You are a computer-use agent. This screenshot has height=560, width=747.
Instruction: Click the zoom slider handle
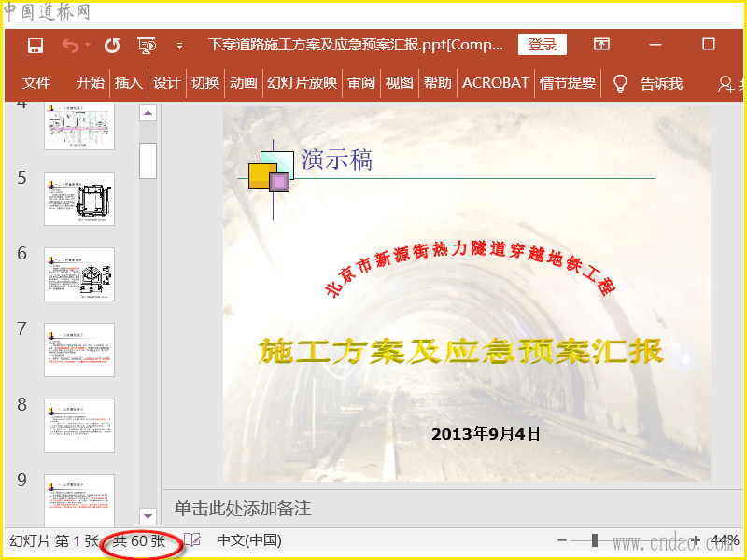tap(595, 540)
